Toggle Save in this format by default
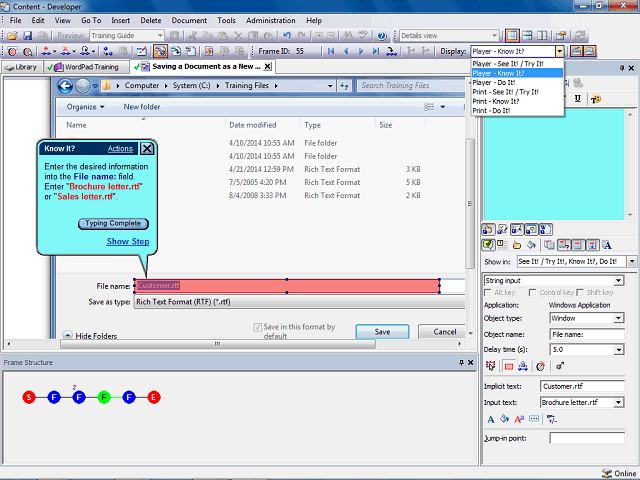Viewport: 640px width, 480px height. point(258,327)
